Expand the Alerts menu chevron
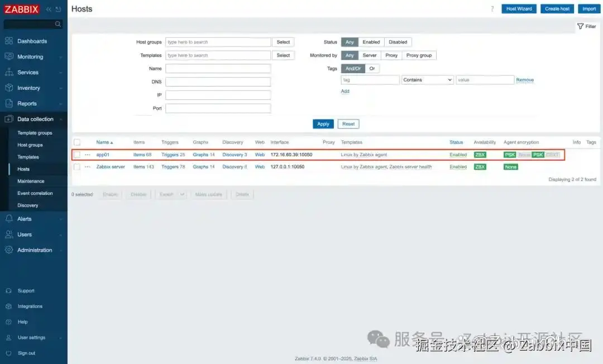The height and width of the screenshot is (364, 603). [61, 219]
